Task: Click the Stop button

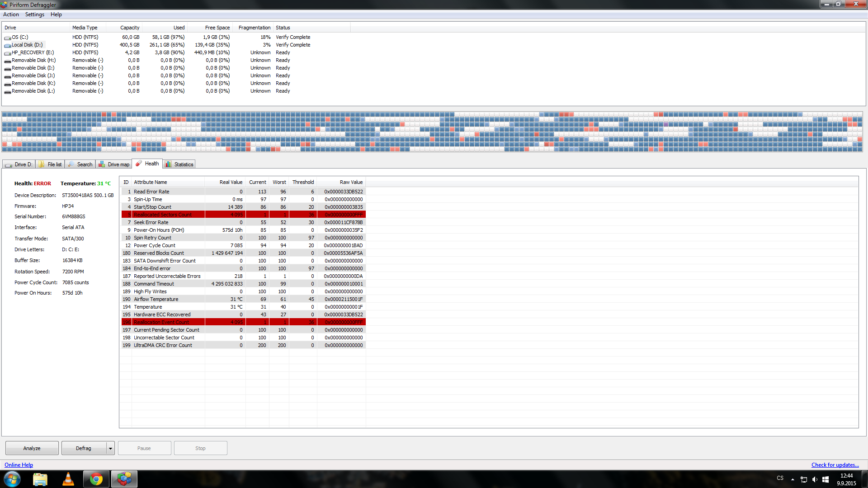Action: click(x=200, y=448)
